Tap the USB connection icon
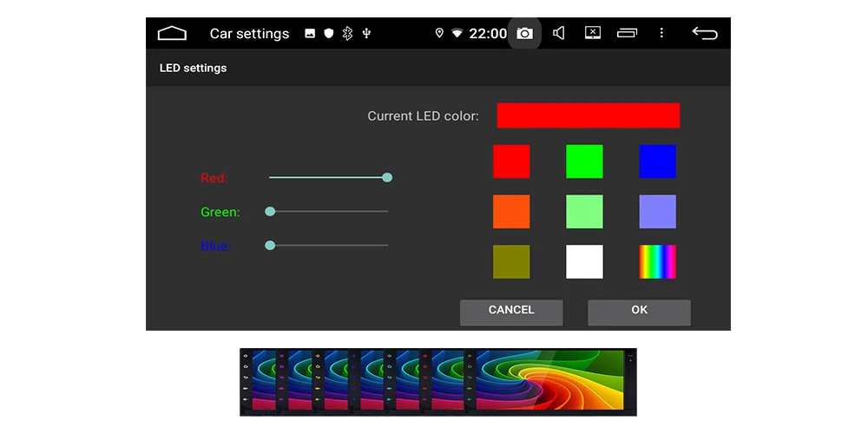The height and width of the screenshot is (434, 868). (x=366, y=33)
